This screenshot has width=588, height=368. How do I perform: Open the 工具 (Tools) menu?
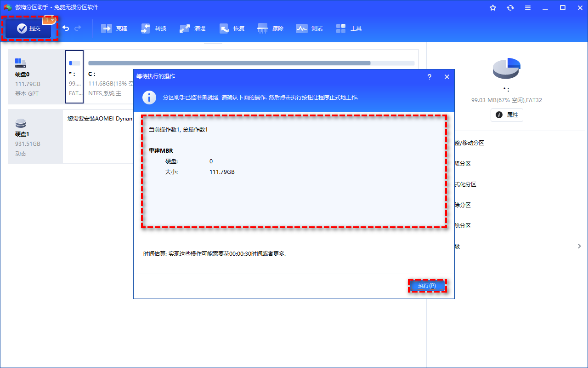click(x=349, y=29)
